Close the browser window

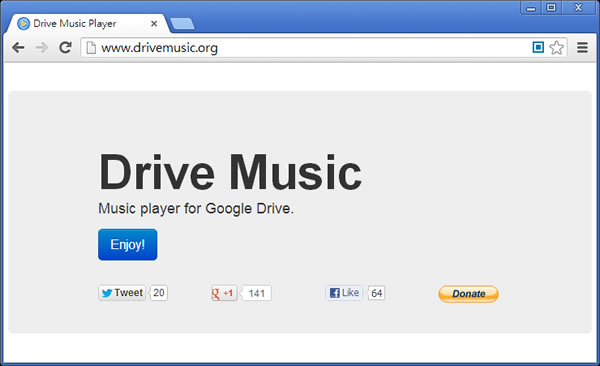tap(578, 8)
